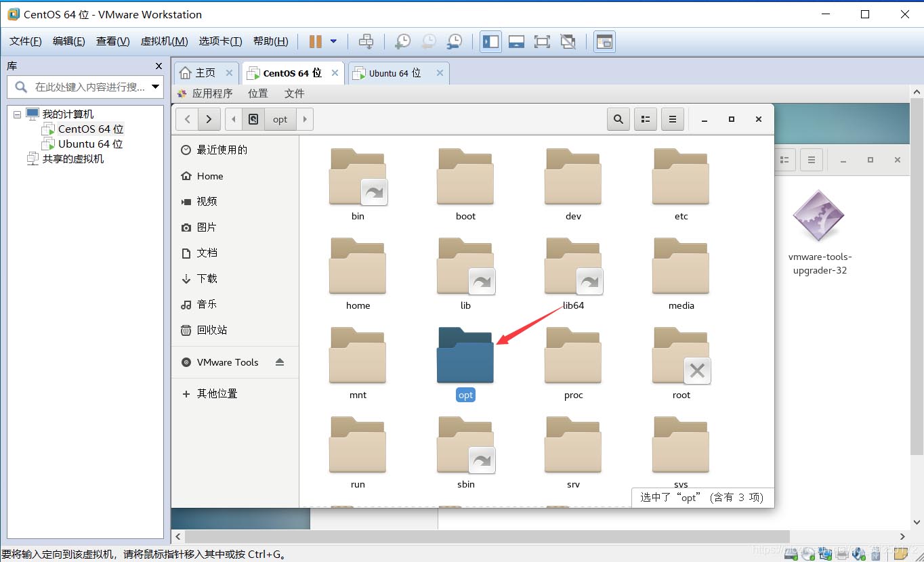Go to Home in the sidebar

point(235,176)
